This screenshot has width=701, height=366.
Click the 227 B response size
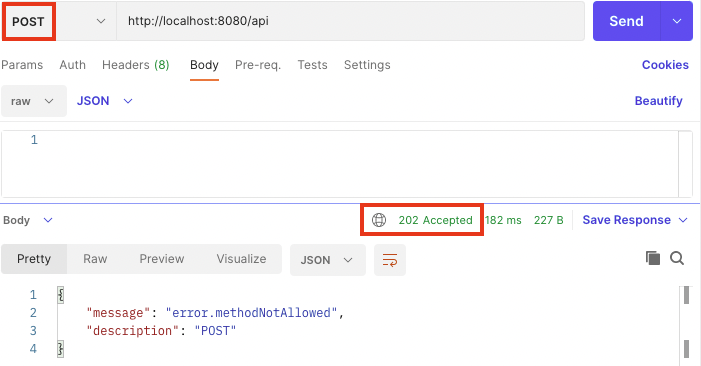tap(549, 220)
